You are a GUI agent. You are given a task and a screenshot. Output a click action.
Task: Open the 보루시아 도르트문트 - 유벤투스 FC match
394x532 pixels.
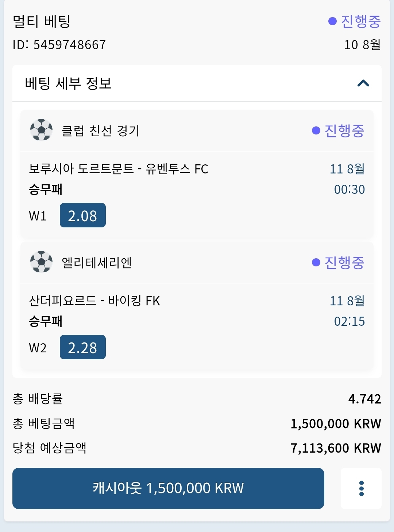pos(119,169)
